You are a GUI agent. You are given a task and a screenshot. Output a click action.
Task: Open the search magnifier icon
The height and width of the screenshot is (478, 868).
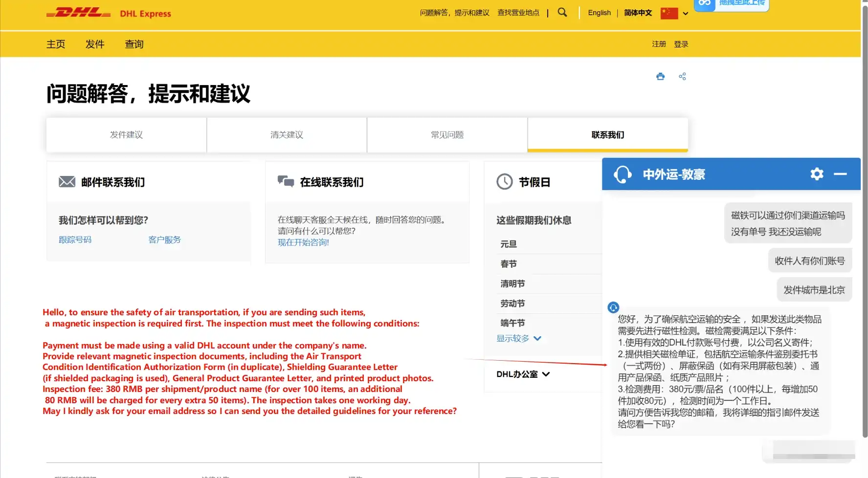(561, 12)
